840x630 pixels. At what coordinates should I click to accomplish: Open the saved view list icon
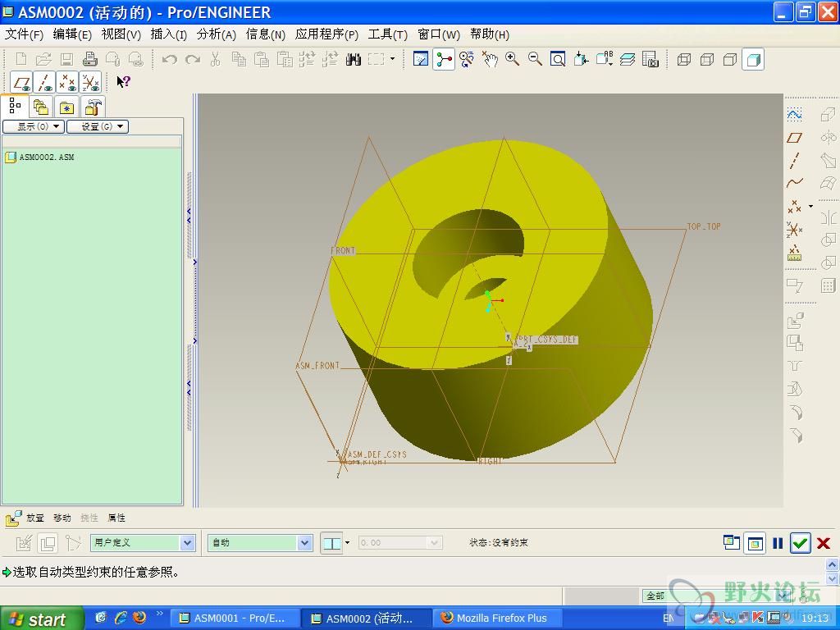605,59
